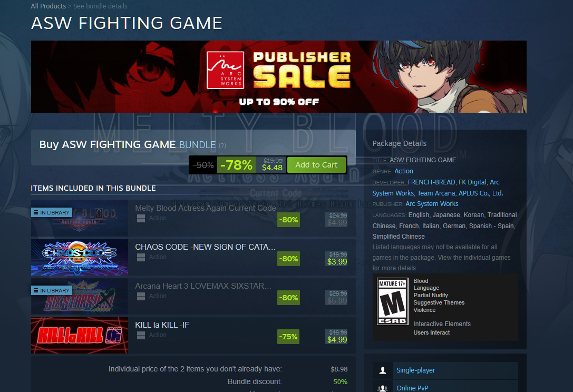Open the KILL la KILL -IF thumbnail
This screenshot has width=573, height=392.
[x=80, y=336]
